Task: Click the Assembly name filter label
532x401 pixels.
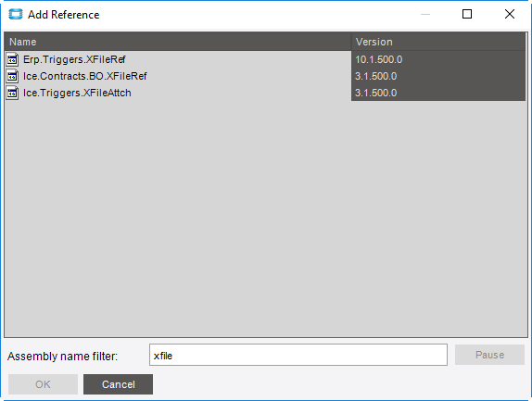Action: (x=62, y=357)
